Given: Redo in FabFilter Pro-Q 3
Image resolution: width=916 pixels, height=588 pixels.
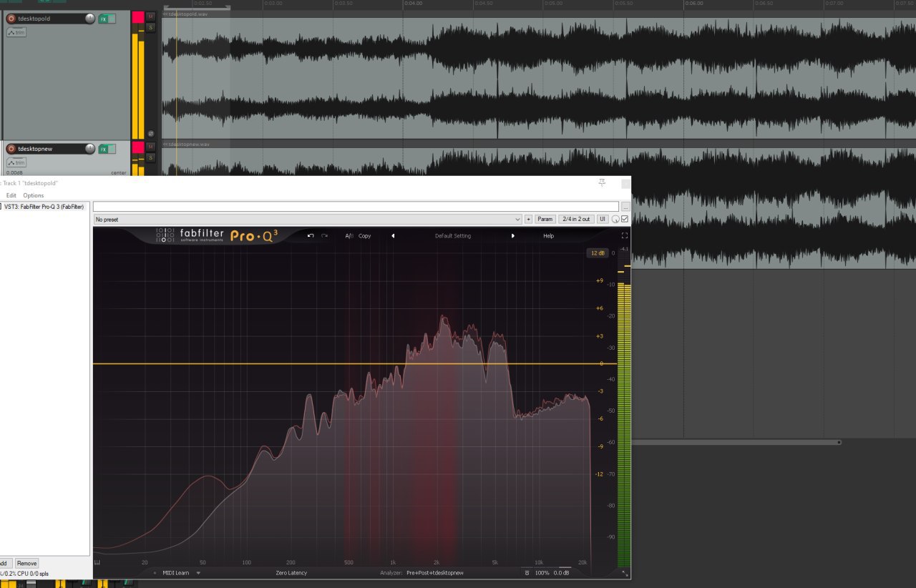Looking at the screenshot, I should [325, 235].
